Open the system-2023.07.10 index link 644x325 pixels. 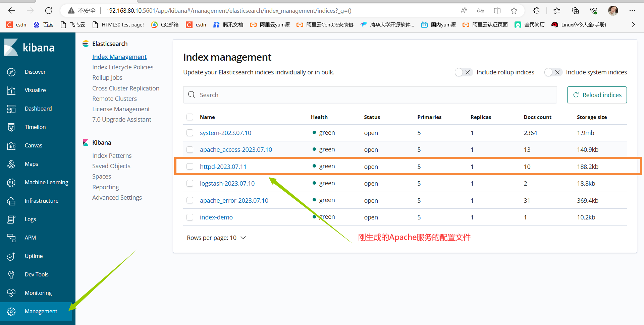click(x=225, y=133)
